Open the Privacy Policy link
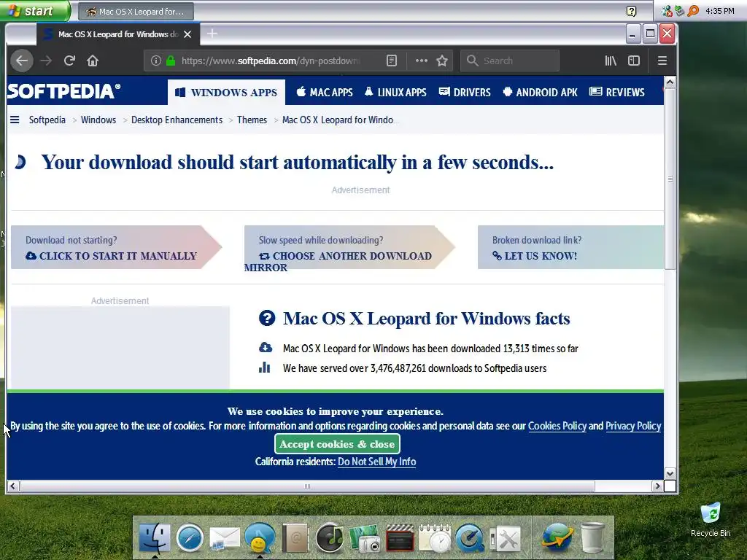 click(x=633, y=426)
